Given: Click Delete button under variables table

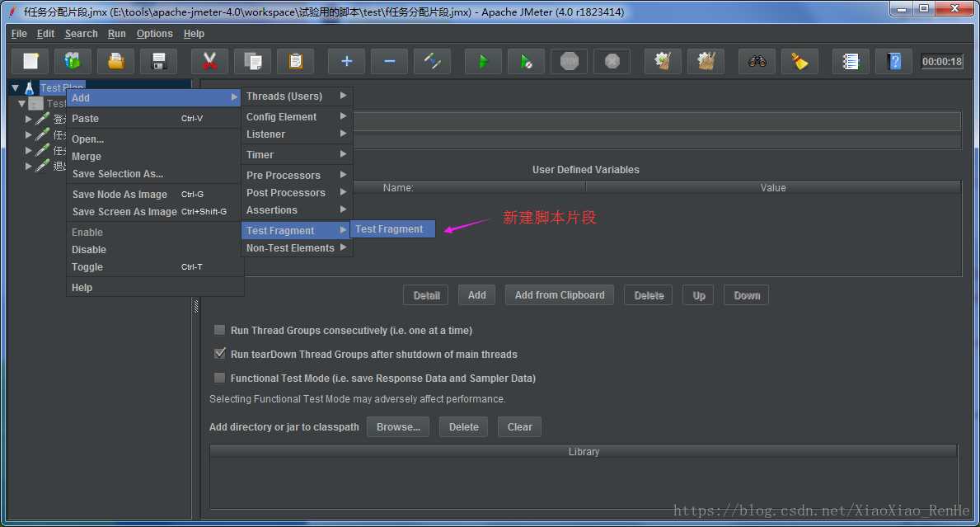Looking at the screenshot, I should tap(649, 295).
